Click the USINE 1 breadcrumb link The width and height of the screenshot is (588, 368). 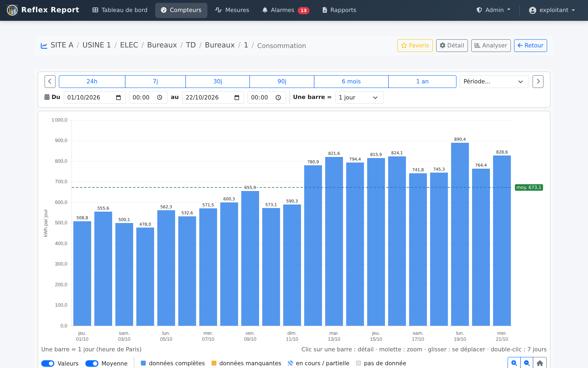coord(97,45)
